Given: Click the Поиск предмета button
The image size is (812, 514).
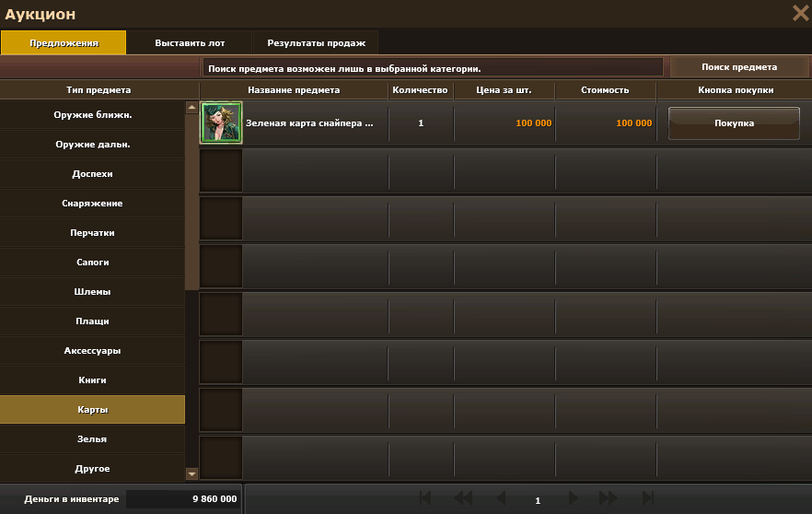Looking at the screenshot, I should (x=739, y=67).
